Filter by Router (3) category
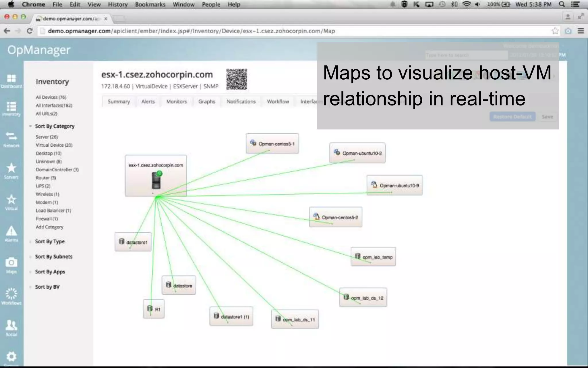 (x=46, y=178)
